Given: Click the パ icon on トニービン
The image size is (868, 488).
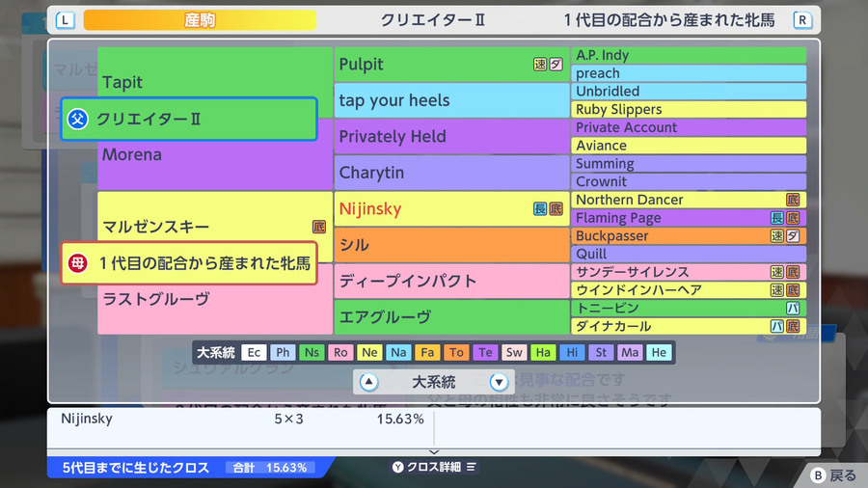Looking at the screenshot, I should pyautogui.click(x=793, y=309).
